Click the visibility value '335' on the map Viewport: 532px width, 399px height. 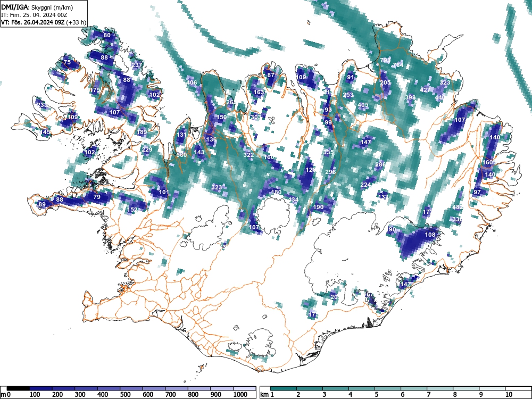(328, 152)
